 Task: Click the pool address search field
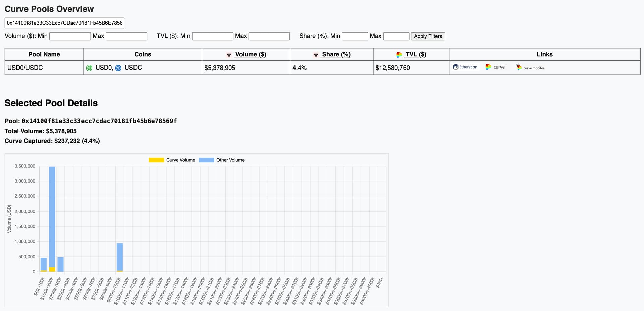coord(64,23)
